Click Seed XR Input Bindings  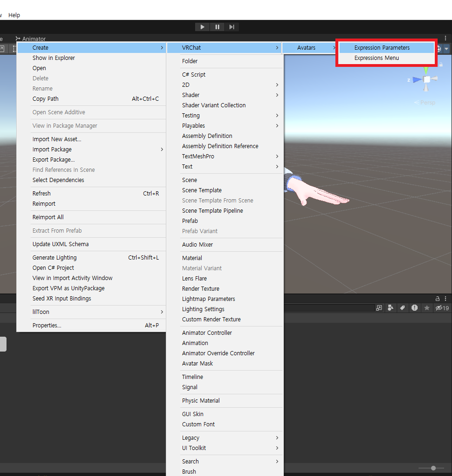92,299
